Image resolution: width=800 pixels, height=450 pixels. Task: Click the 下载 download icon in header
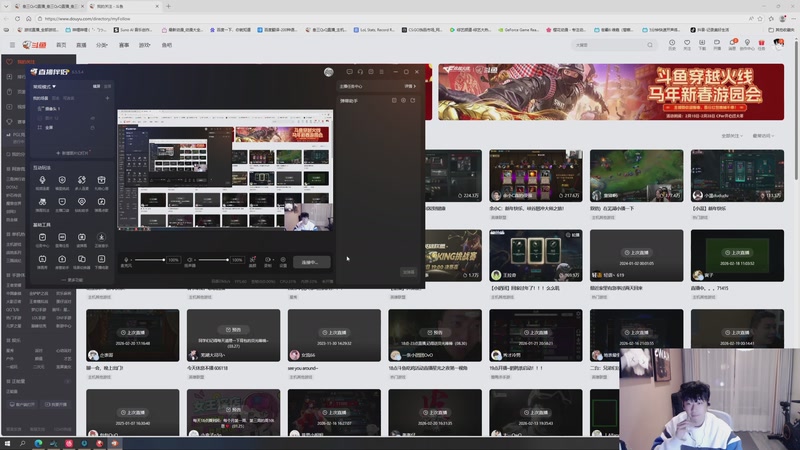pos(702,44)
